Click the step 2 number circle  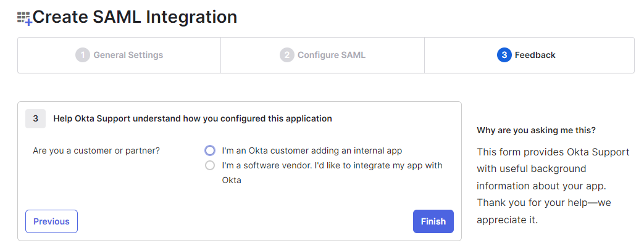pos(286,55)
